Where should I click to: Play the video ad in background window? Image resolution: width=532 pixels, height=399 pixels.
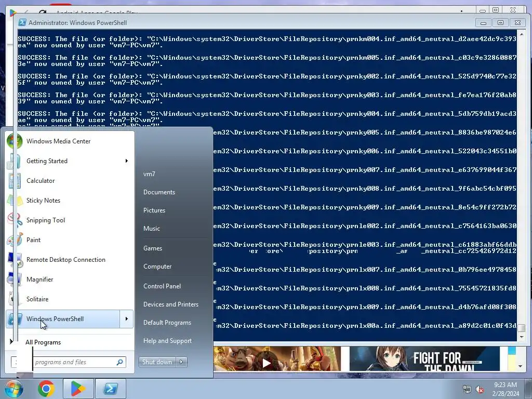(x=267, y=363)
